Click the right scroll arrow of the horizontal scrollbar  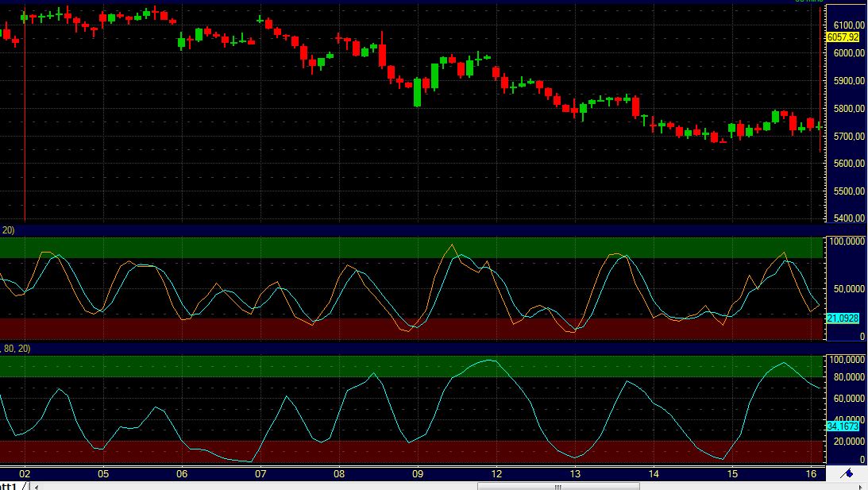click(x=862, y=487)
